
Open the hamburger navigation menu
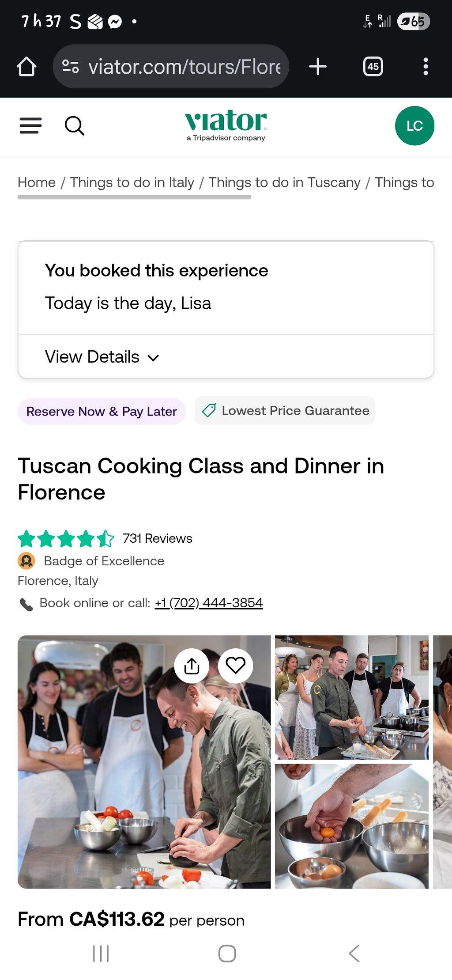tap(30, 126)
